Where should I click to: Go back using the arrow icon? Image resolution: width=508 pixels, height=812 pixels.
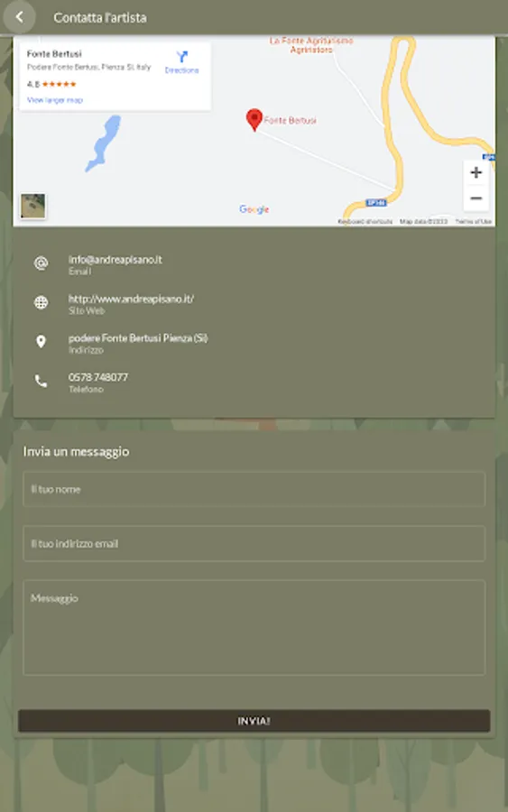click(x=19, y=17)
